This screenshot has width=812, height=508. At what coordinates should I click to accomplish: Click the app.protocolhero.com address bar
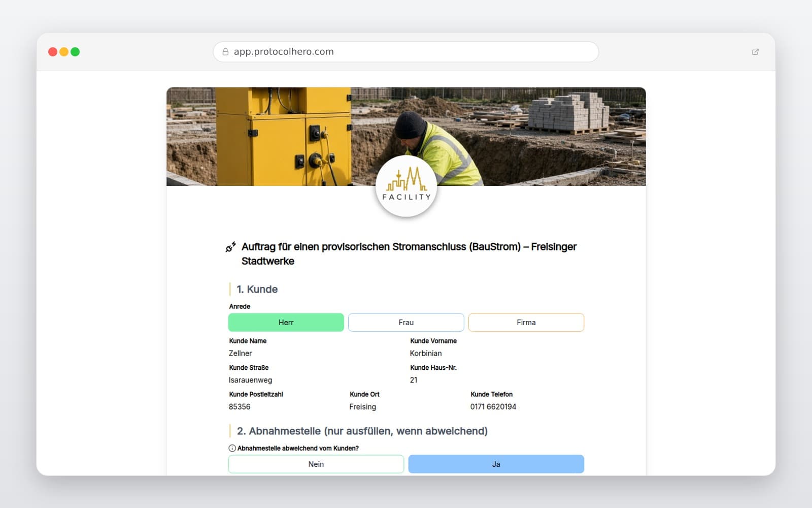(406, 52)
